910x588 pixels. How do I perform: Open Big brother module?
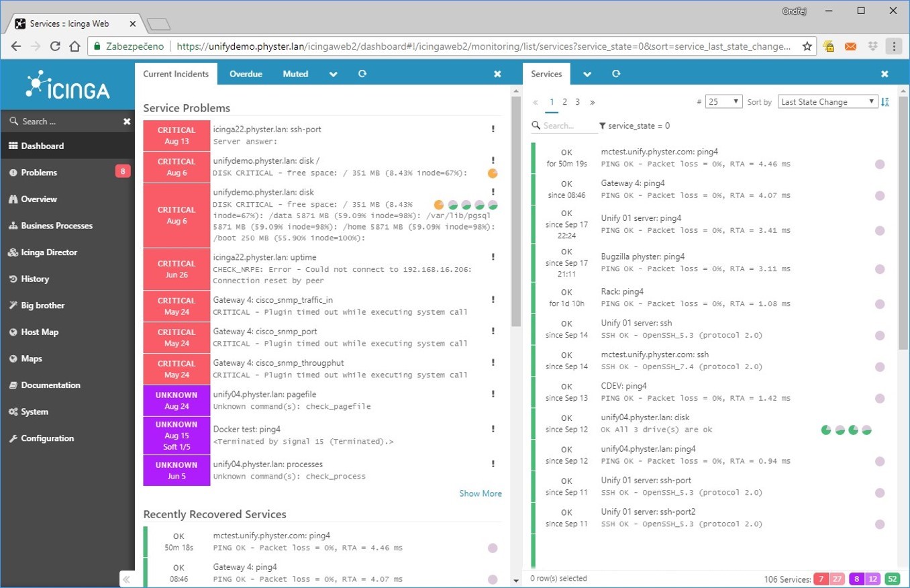coord(67,305)
